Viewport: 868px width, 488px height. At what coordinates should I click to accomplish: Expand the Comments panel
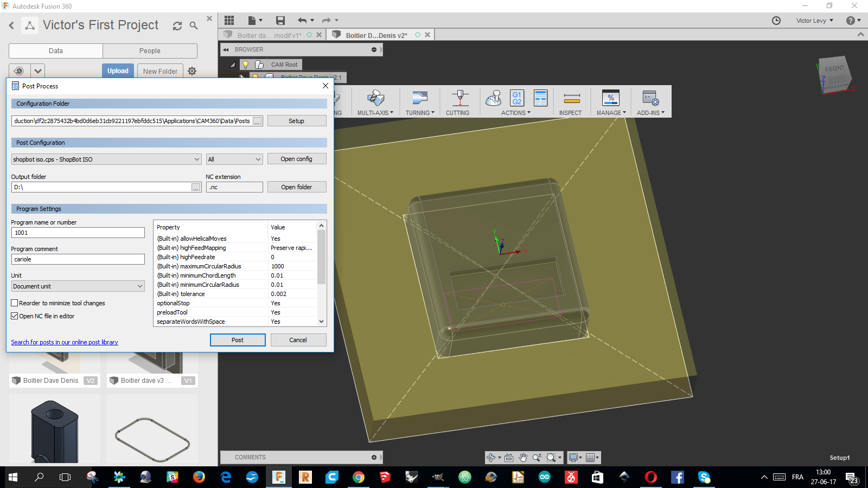click(374, 458)
